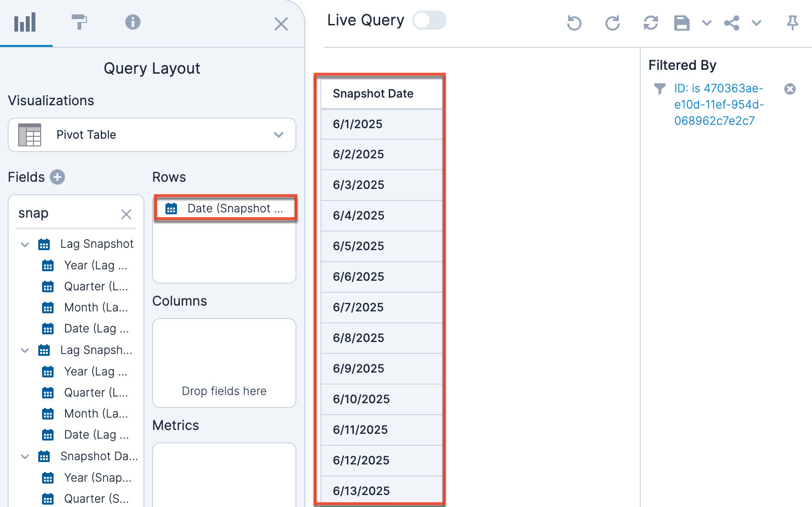This screenshot has width=812, height=507.
Task: Open the Pivot Table visualization dropdown
Action: (x=152, y=135)
